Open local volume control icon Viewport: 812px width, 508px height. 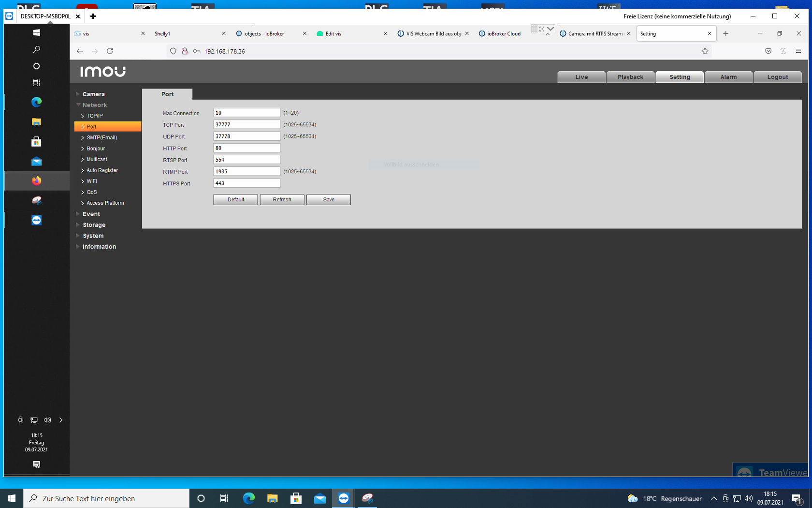749,498
